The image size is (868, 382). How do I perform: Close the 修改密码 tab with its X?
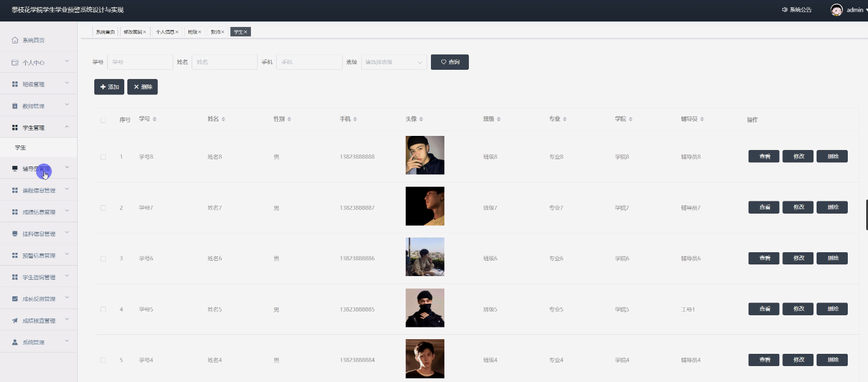(144, 32)
